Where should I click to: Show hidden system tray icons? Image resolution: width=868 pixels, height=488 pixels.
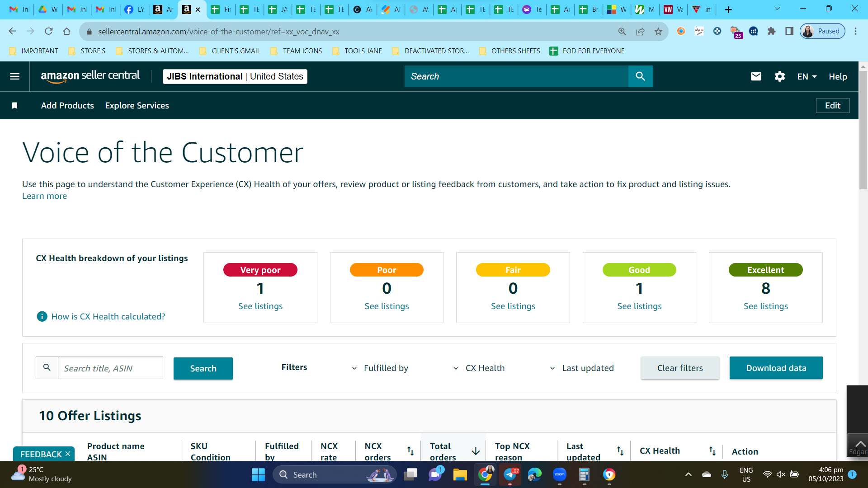tap(688, 474)
